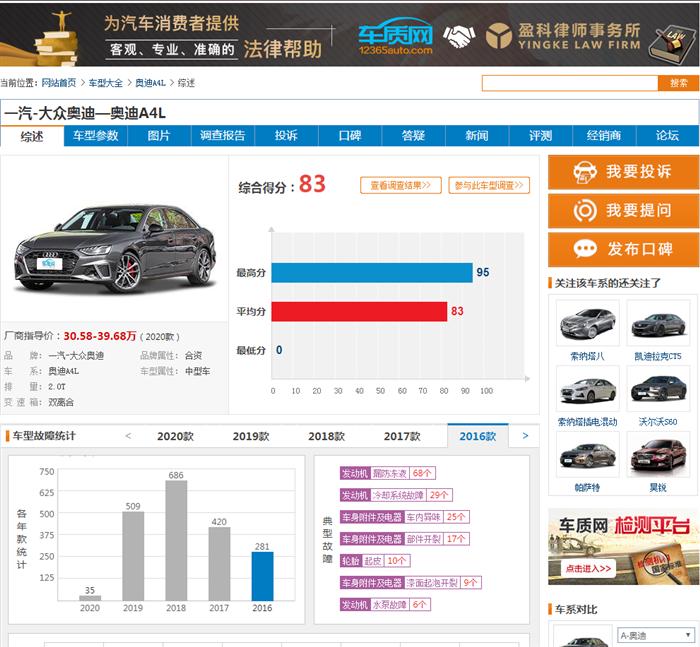Open the 新闻 tab

click(477, 136)
